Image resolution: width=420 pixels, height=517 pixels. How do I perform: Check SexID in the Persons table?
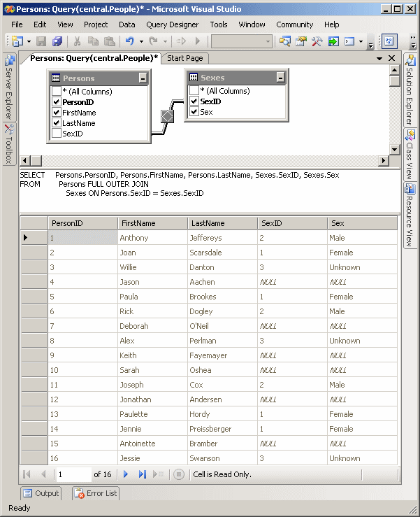tap(57, 133)
